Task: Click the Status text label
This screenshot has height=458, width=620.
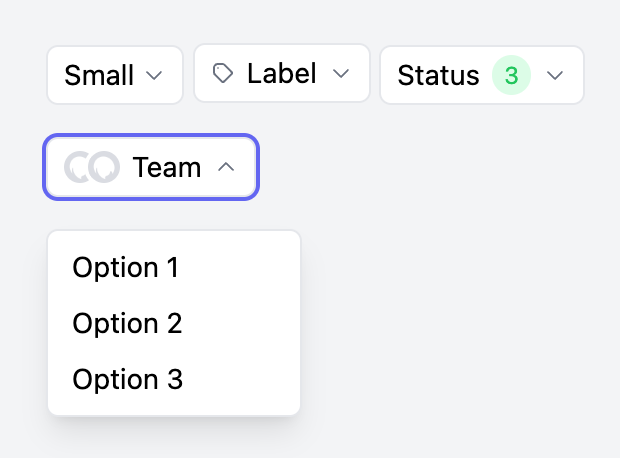Action: click(438, 75)
